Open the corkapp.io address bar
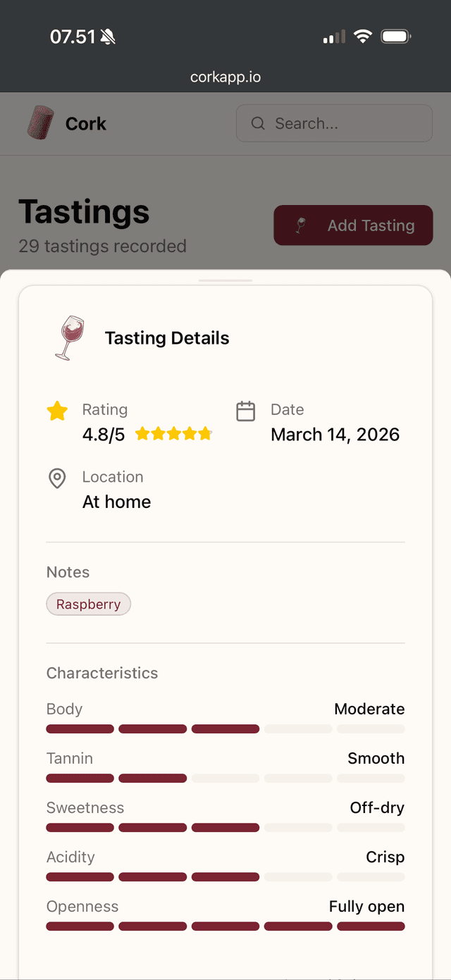Image resolution: width=451 pixels, height=980 pixels. tap(225, 77)
